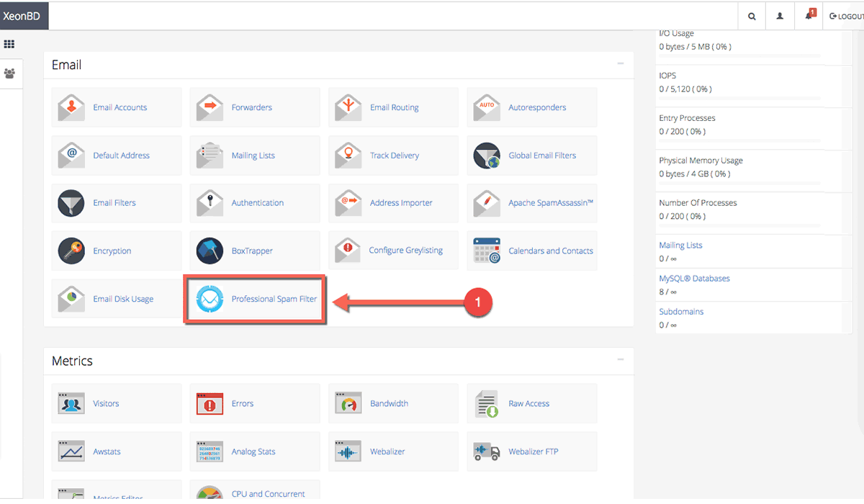The height and width of the screenshot is (504, 864).
Task: Open the MySQL Databases statistics link
Action: tap(694, 279)
